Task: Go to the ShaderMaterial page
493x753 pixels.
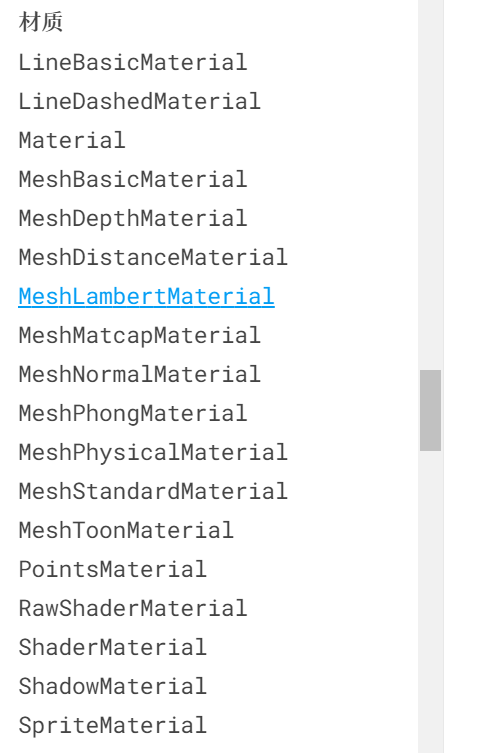Action: (x=112, y=647)
